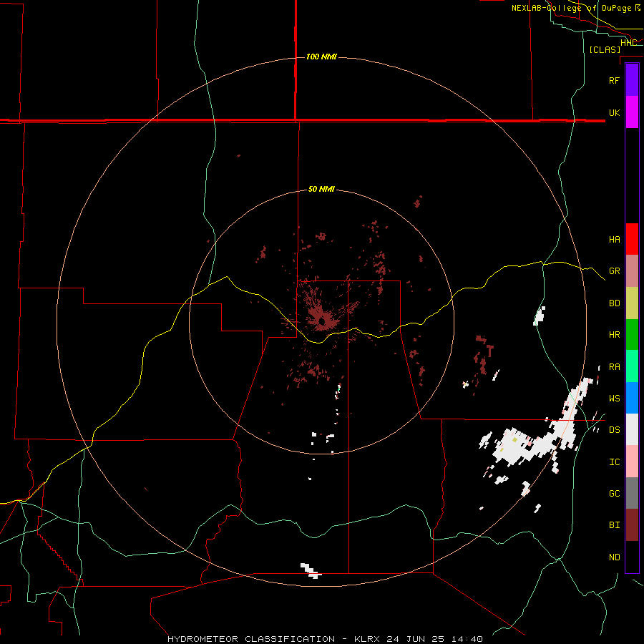
Task: Click the radar site center clutter
Action: (x=322, y=321)
